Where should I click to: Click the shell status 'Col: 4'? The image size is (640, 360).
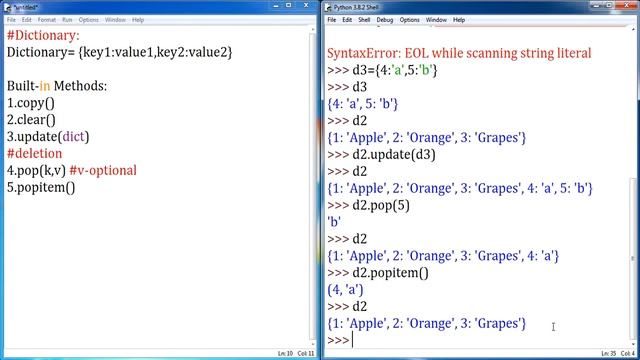coord(628,353)
